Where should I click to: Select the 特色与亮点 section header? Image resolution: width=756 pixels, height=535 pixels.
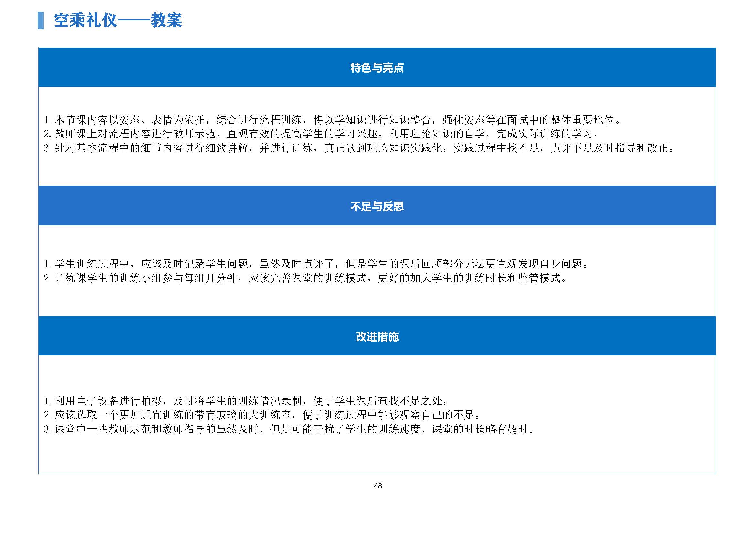377,68
